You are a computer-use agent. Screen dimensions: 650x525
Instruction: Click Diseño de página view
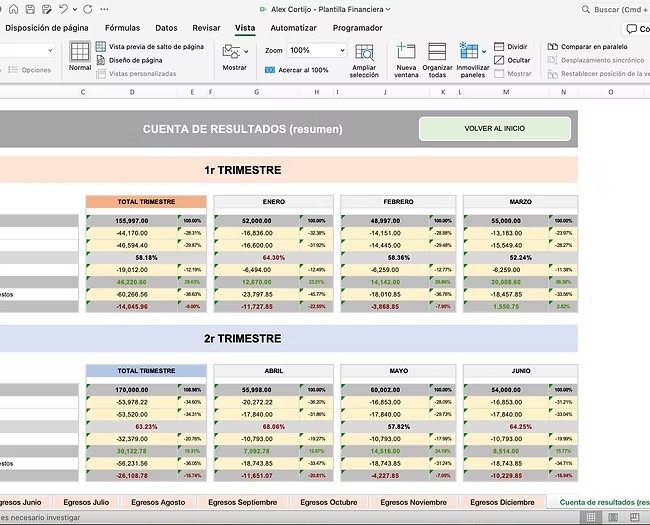click(x=129, y=60)
